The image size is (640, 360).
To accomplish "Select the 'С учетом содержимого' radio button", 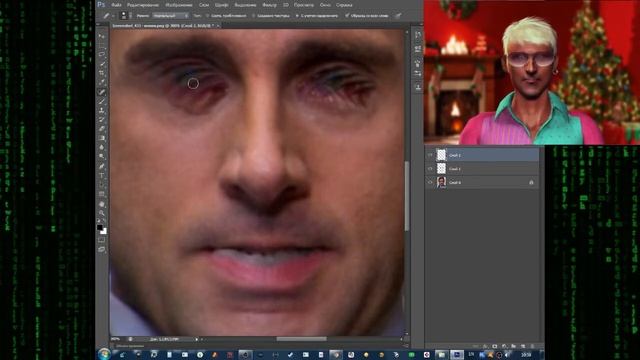I will click(297, 16).
